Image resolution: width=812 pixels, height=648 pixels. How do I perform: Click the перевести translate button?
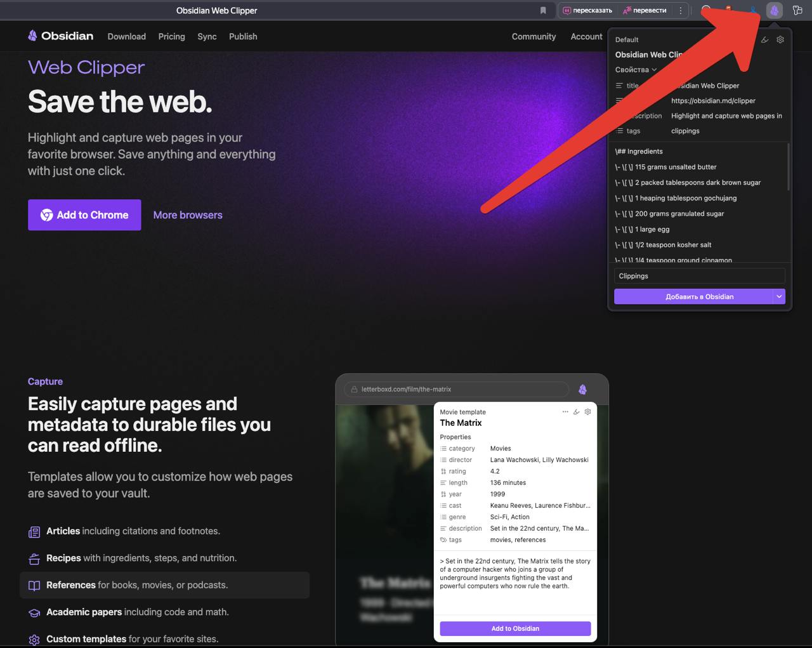click(x=645, y=10)
